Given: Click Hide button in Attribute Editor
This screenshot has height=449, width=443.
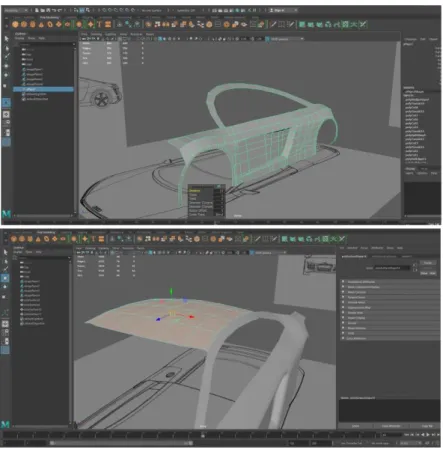Looking at the screenshot, I should click(433, 273).
